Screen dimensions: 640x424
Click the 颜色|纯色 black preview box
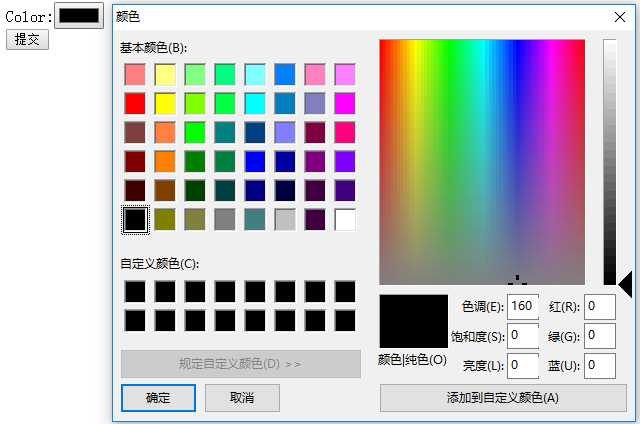click(413, 321)
